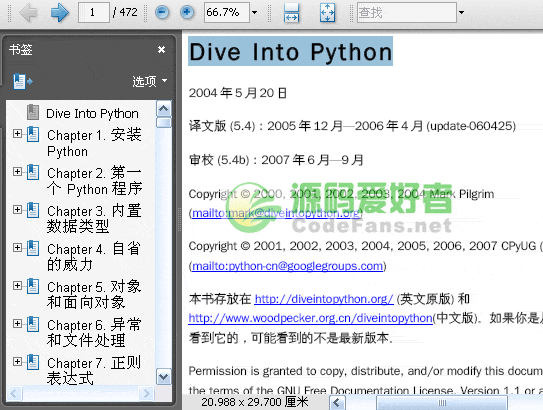Expand Chapter 2 bookmark node

point(17,171)
